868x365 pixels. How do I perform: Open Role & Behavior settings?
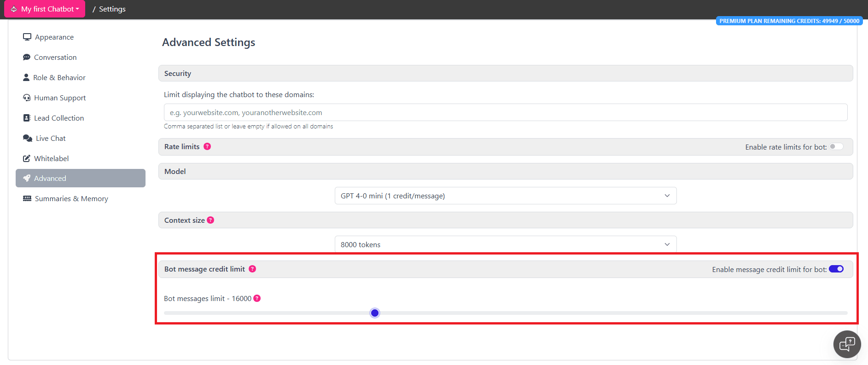(x=59, y=77)
